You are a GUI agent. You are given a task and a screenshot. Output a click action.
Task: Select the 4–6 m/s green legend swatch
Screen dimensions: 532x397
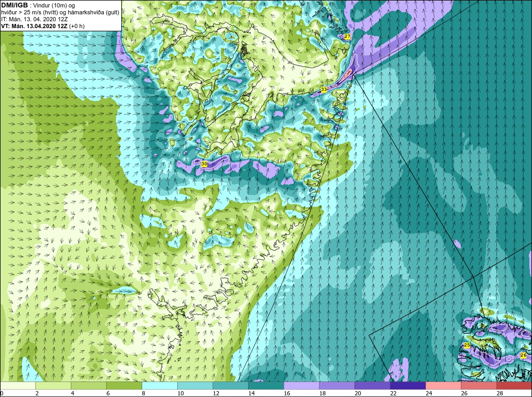click(x=88, y=386)
